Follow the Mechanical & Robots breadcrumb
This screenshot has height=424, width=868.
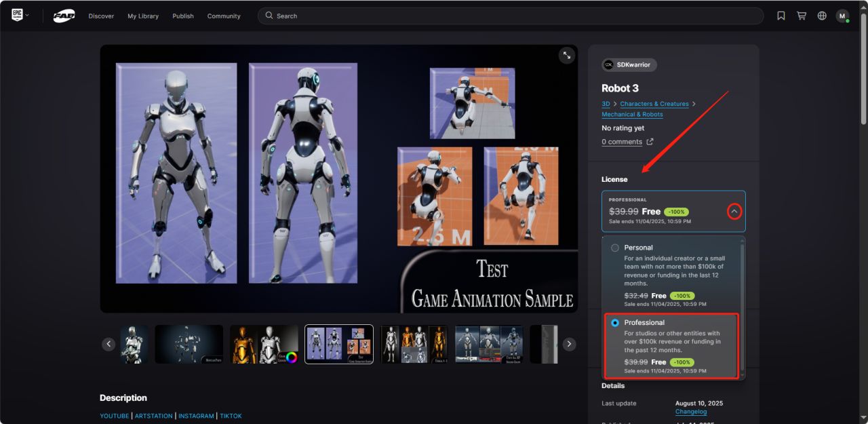point(632,114)
